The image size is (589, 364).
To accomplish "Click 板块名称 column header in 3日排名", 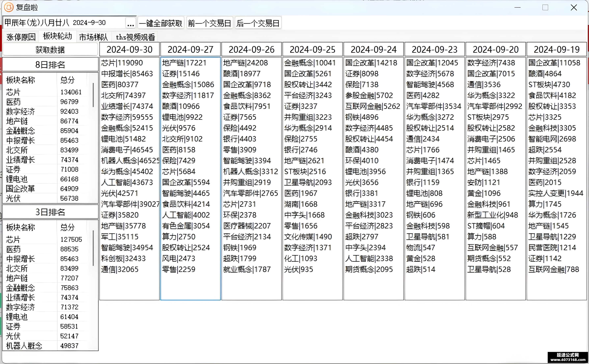I will (x=30, y=227).
